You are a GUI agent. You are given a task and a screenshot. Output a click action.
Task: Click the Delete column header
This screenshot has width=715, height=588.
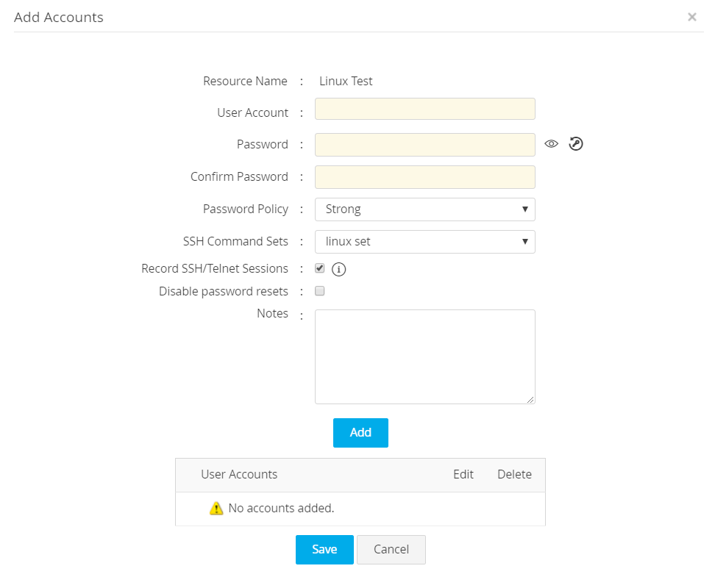(x=514, y=475)
